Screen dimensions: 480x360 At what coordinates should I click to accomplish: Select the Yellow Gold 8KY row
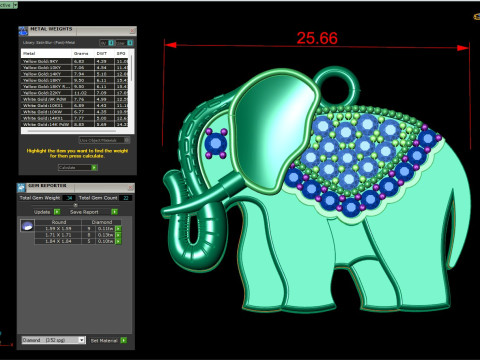coord(75,61)
